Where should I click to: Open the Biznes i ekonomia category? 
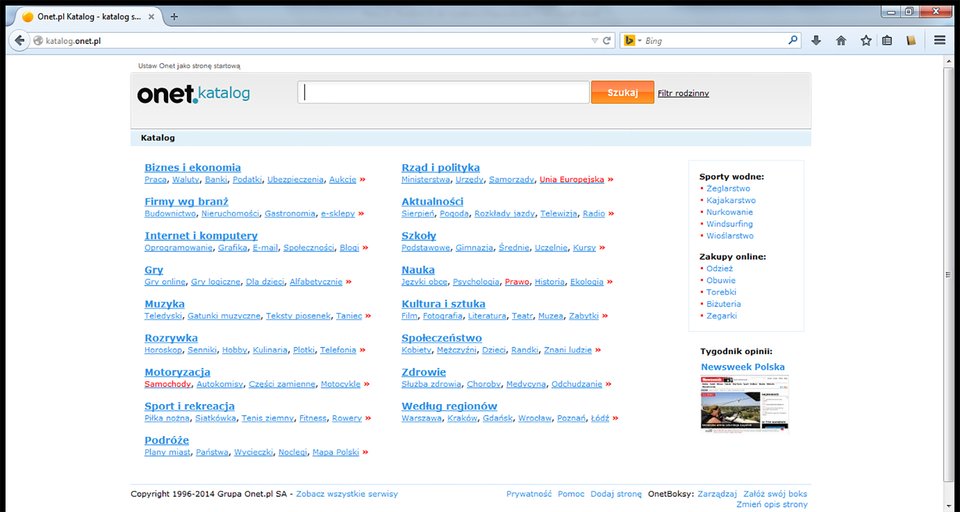click(x=192, y=167)
